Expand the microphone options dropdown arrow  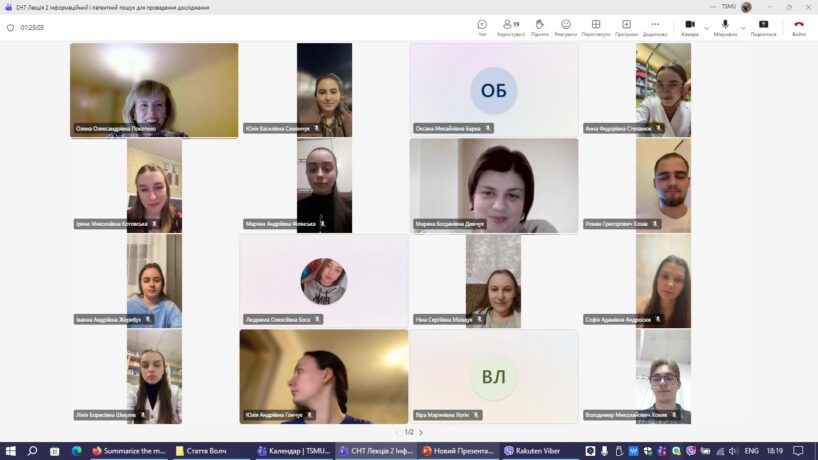(743, 27)
